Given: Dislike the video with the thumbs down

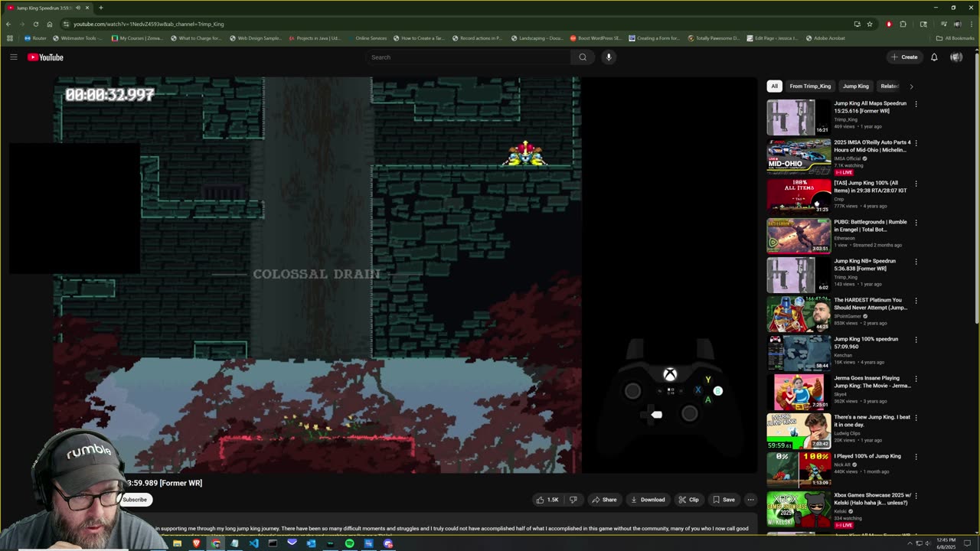Looking at the screenshot, I should 573,500.
